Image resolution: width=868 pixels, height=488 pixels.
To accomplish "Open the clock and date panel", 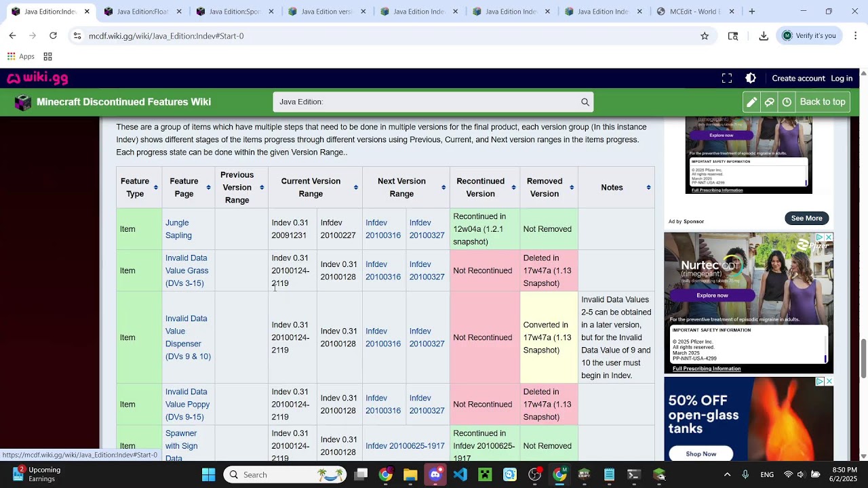I will [x=844, y=474].
